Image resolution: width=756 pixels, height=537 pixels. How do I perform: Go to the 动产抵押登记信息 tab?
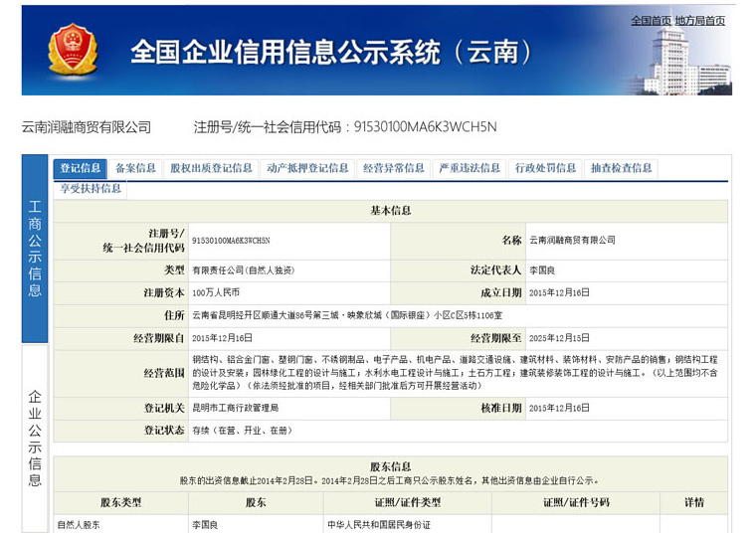[307, 168]
